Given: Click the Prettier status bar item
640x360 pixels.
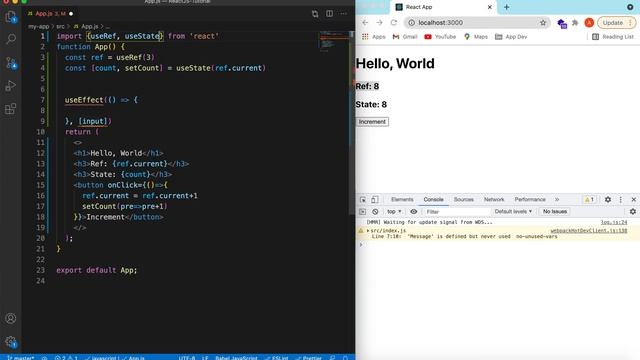Looking at the screenshot, I should point(309,358).
